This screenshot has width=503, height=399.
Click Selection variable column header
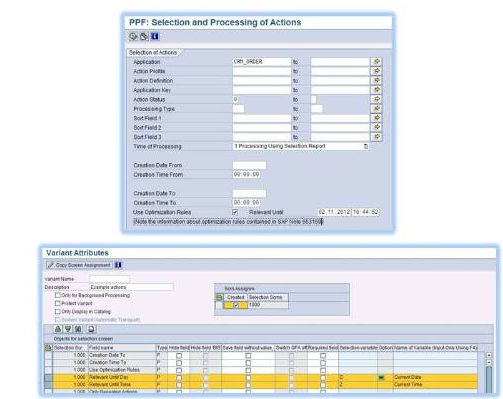click(x=358, y=348)
